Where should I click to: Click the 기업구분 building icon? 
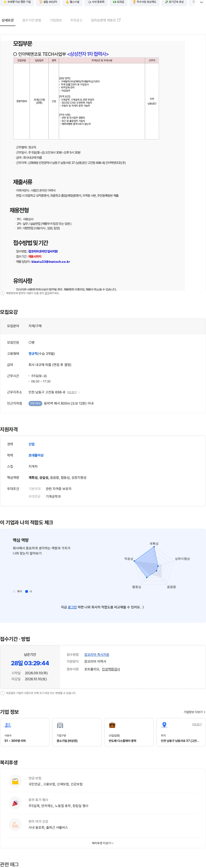pos(60,725)
